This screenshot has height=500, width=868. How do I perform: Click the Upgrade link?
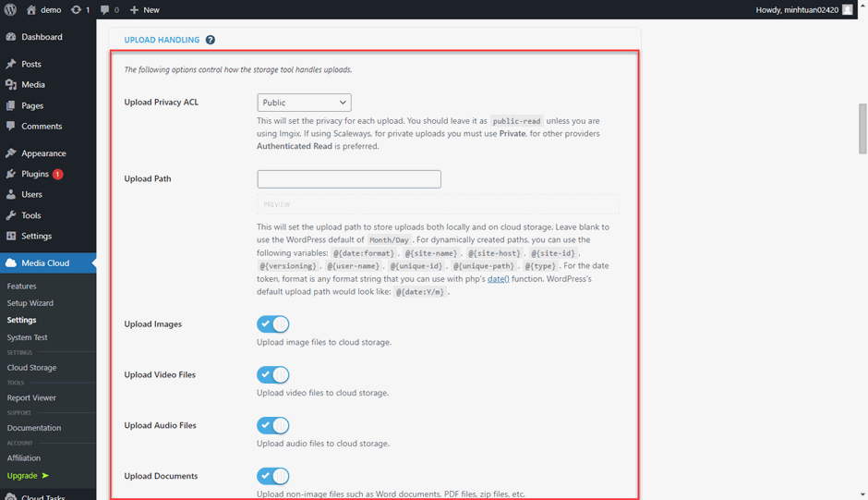pyautogui.click(x=22, y=476)
